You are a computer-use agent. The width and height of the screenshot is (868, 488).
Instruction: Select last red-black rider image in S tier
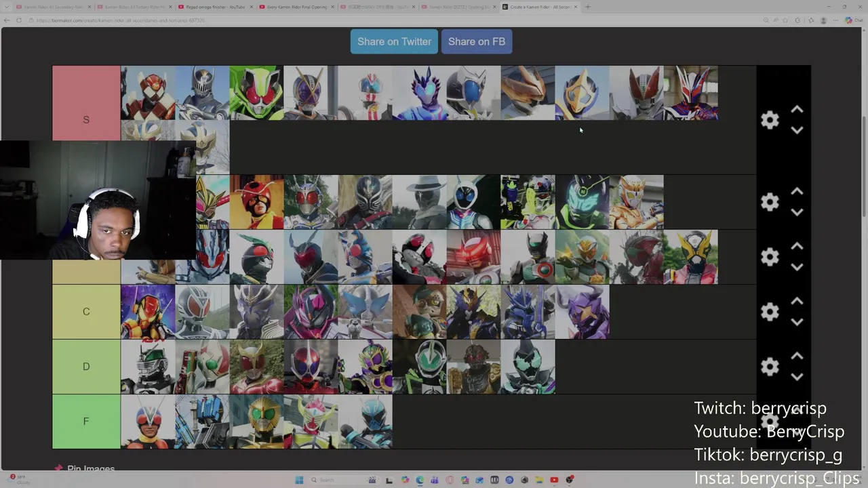click(690, 93)
